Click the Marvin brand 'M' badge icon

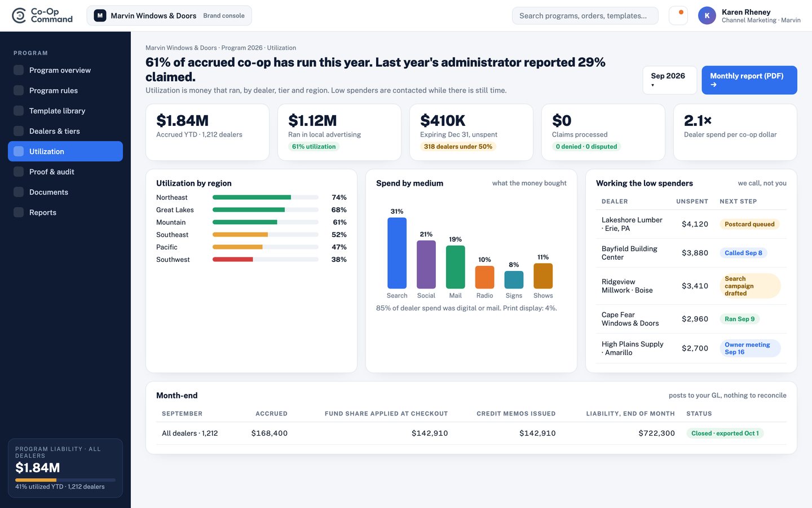click(x=100, y=16)
